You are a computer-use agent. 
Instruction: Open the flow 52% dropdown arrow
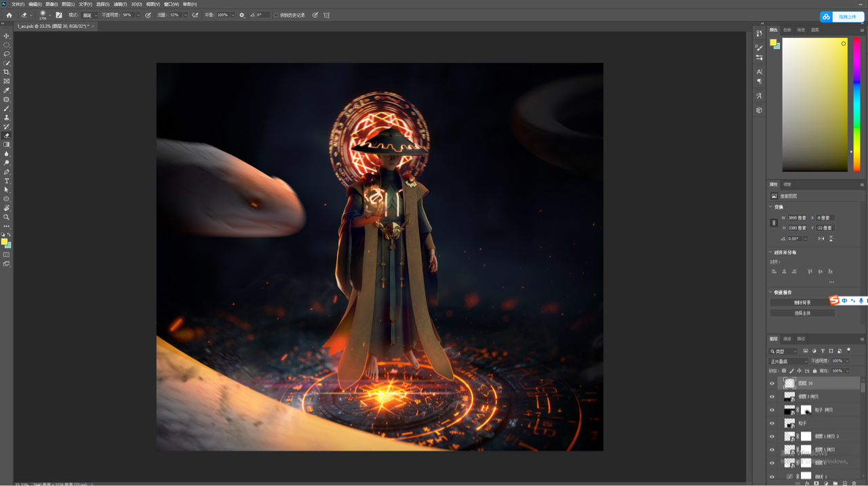pos(185,15)
